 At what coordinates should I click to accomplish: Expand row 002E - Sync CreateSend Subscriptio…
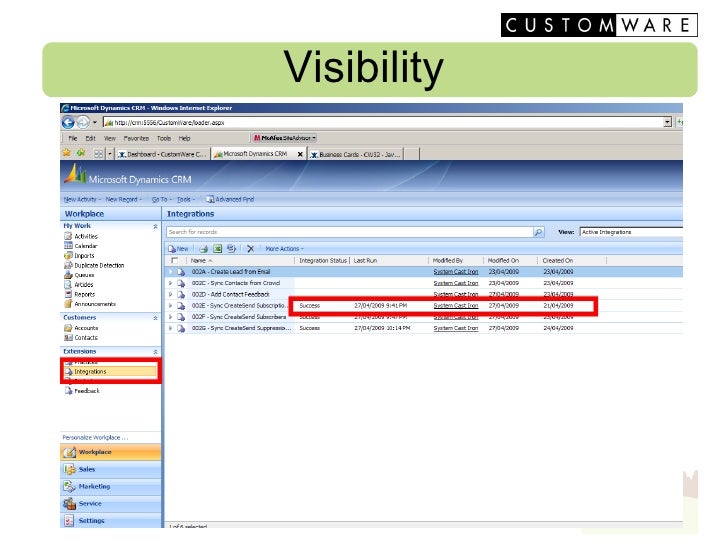click(x=170, y=306)
